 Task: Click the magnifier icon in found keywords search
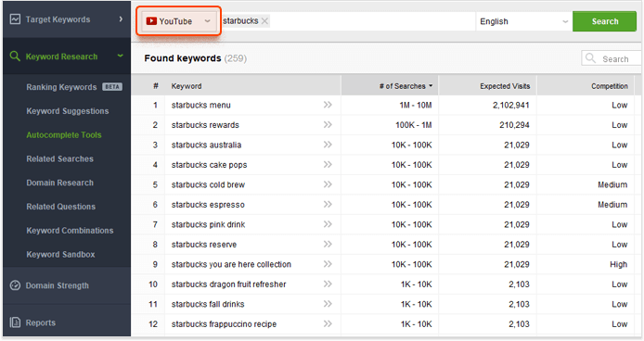(x=590, y=58)
